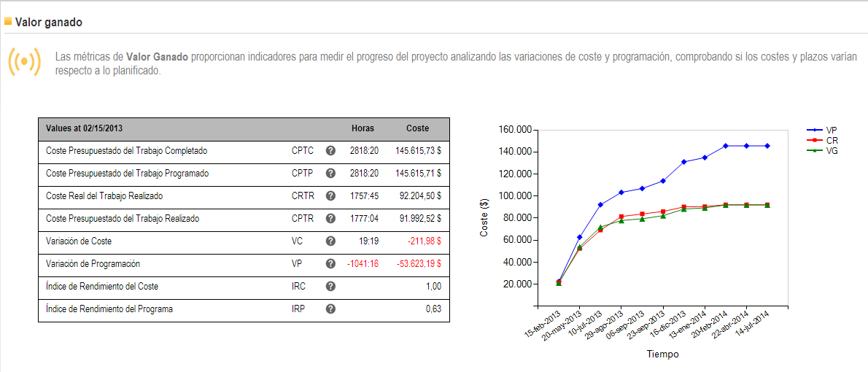Click the last blue VP point at 14-jul-2014
868x372 pixels.
point(767,146)
